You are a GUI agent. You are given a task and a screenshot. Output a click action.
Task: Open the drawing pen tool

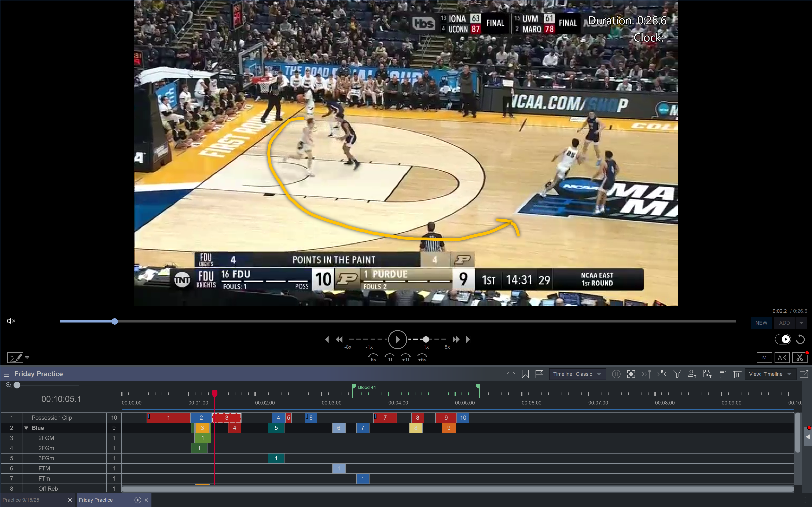click(15, 357)
